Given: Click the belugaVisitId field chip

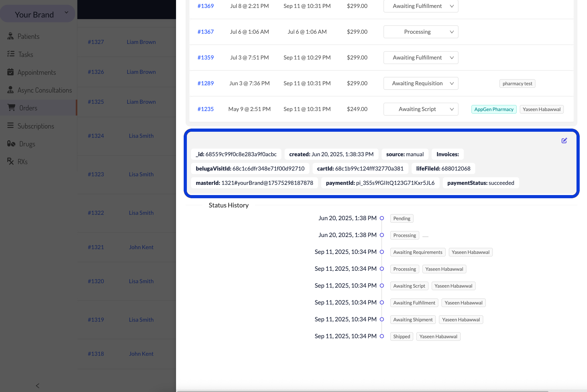Looking at the screenshot, I should point(250,169).
